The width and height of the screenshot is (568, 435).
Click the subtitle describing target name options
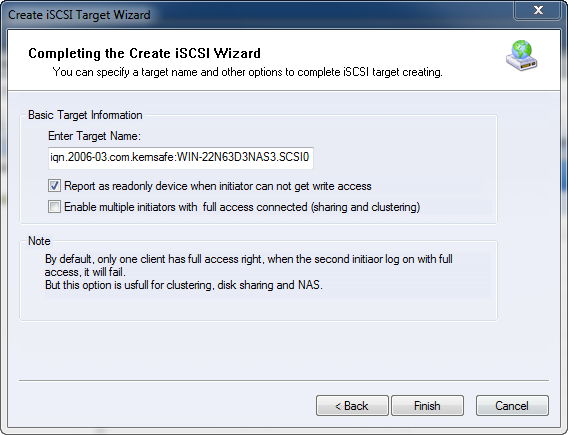point(247,72)
